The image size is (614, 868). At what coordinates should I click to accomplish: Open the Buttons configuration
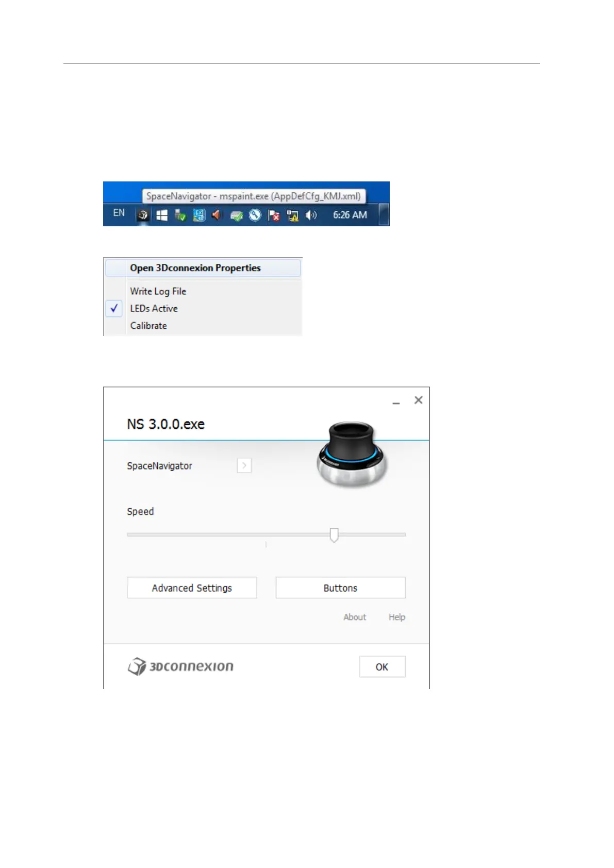coord(340,588)
